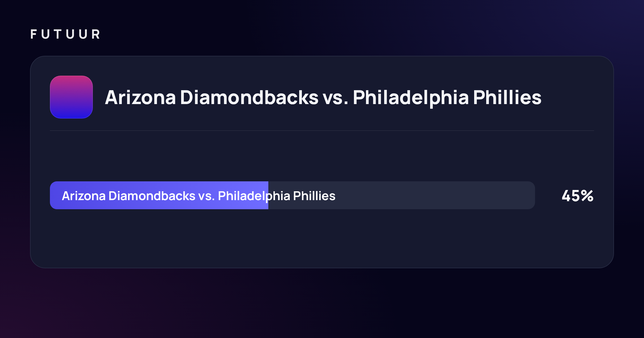The width and height of the screenshot is (644, 338).
Task: Click the word Phillies inside the progress bar
Action: tap(314, 196)
